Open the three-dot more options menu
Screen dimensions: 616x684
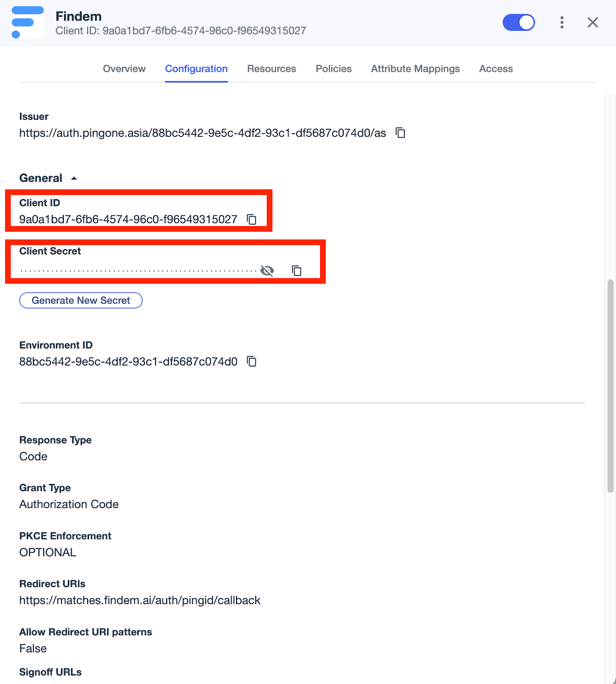(x=562, y=23)
